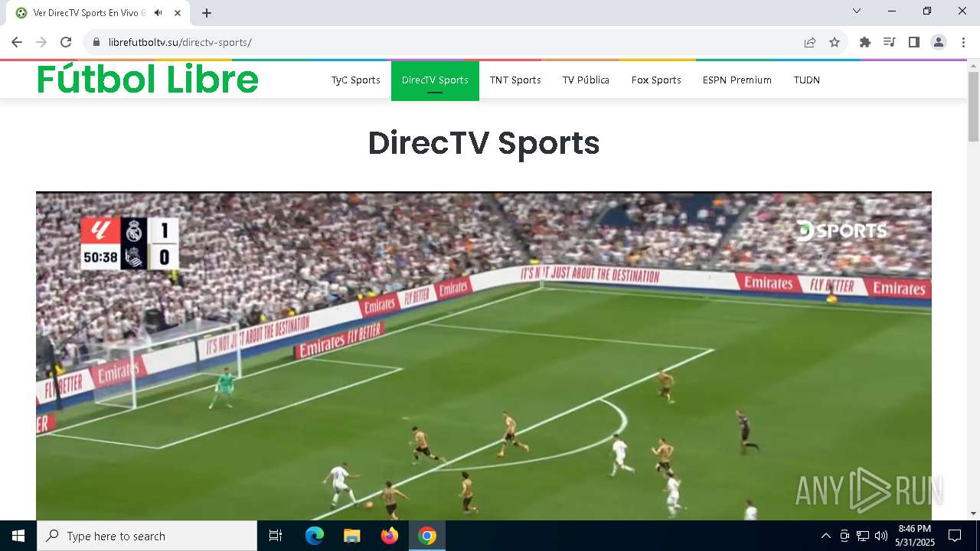Screen dimensions: 980x551
Task: Open Task View on taskbar
Action: tap(276, 536)
